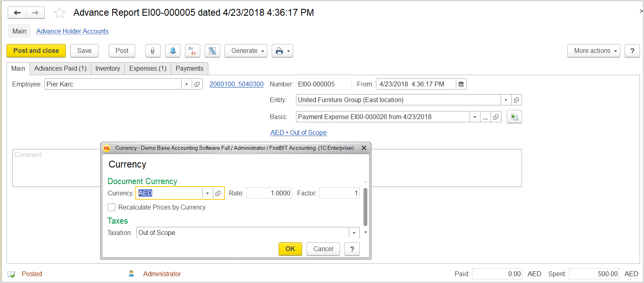Click the Rate input field
The height and width of the screenshot is (283, 644).
(269, 193)
